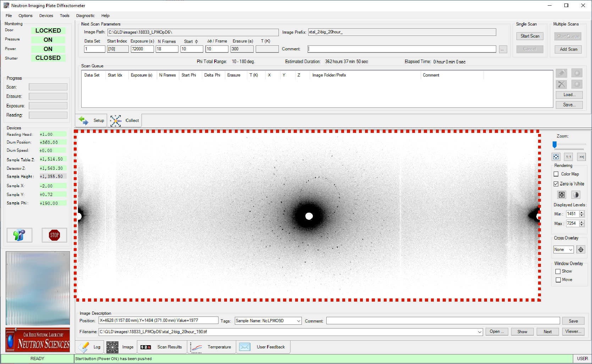Viewport: 592px width, 364px height.
Task: Click the Add Scan button
Action: [568, 49]
